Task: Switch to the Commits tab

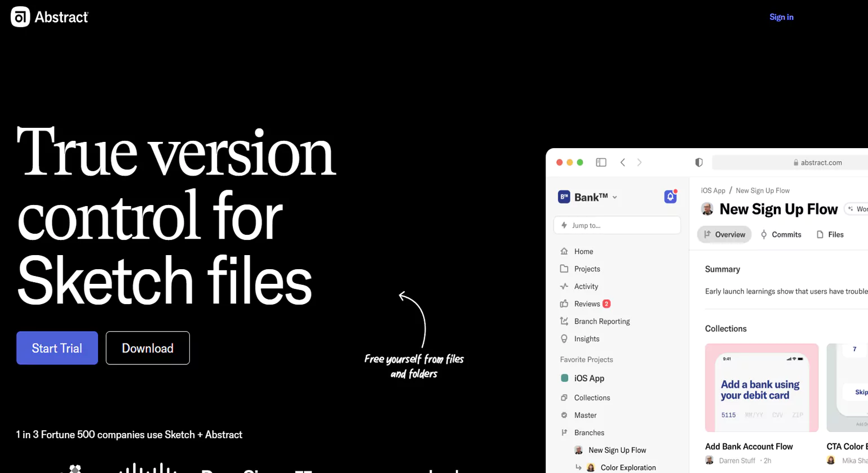Action: pyautogui.click(x=781, y=235)
